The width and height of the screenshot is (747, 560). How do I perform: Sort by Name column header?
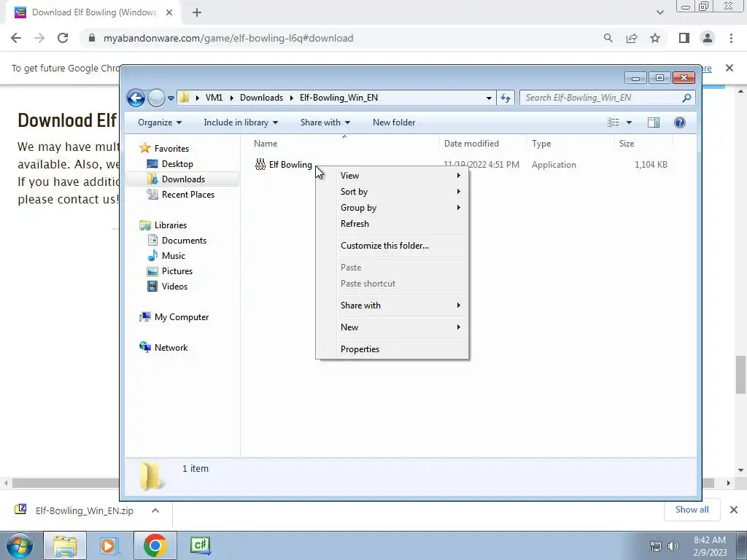(266, 144)
